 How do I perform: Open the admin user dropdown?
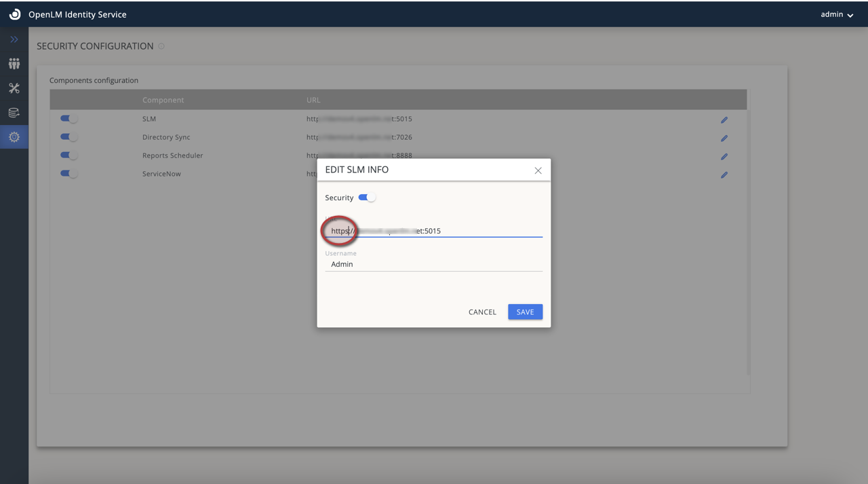click(x=837, y=14)
